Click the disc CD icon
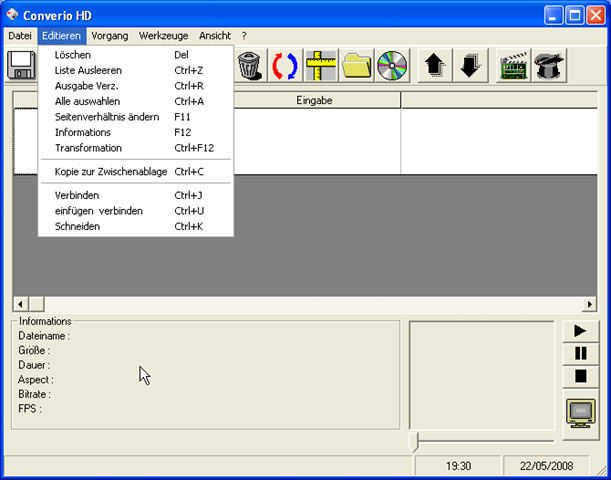611x480 pixels. click(x=392, y=65)
